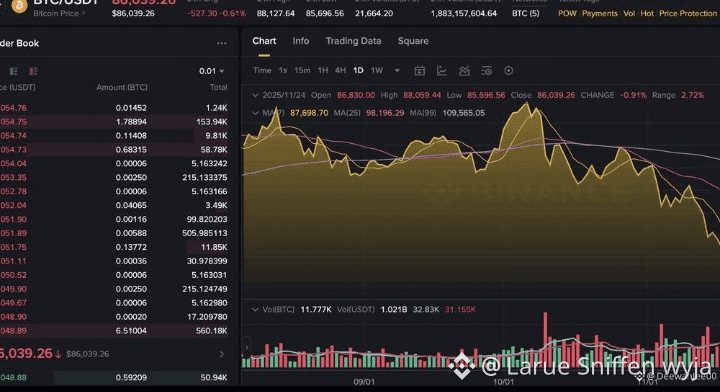The width and height of the screenshot is (720, 392).
Task: Open the Square tab
Action: coord(413,41)
